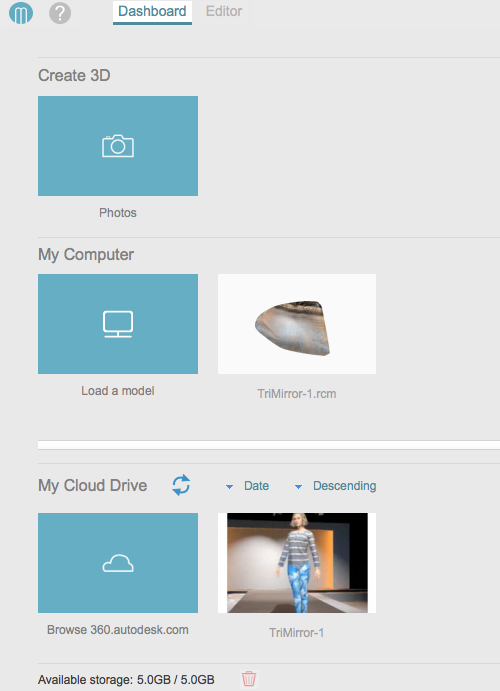Click the cloud Browse 360 tile
Viewport: 500px width, 691px height.
pos(118,563)
